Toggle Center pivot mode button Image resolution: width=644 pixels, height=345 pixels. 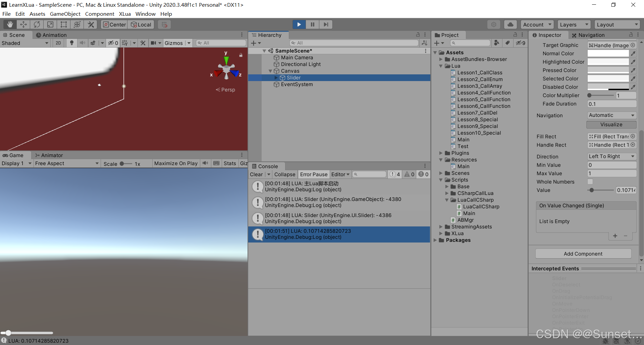pyautogui.click(x=114, y=24)
